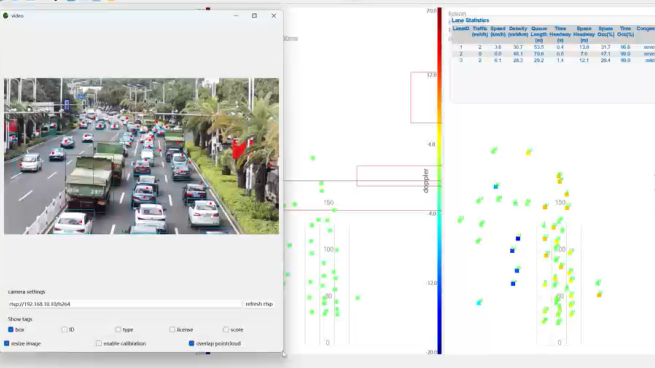
Task: Click the Speed (km/h) column header
Action: (x=498, y=32)
